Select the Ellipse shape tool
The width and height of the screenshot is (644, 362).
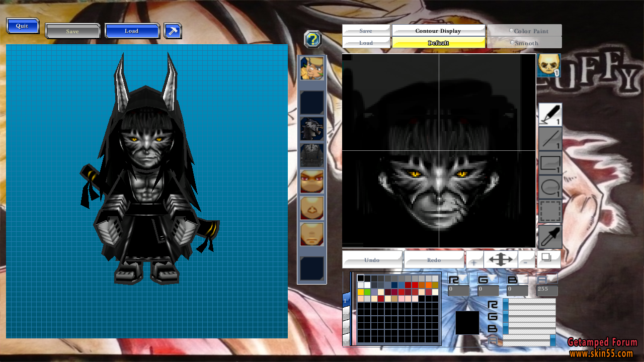coord(550,188)
